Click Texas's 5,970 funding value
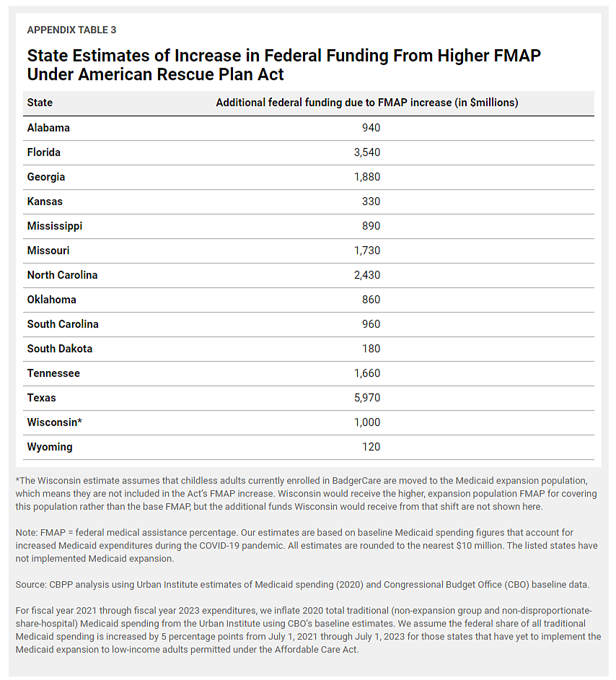This screenshot has width=616, height=680. click(x=366, y=398)
